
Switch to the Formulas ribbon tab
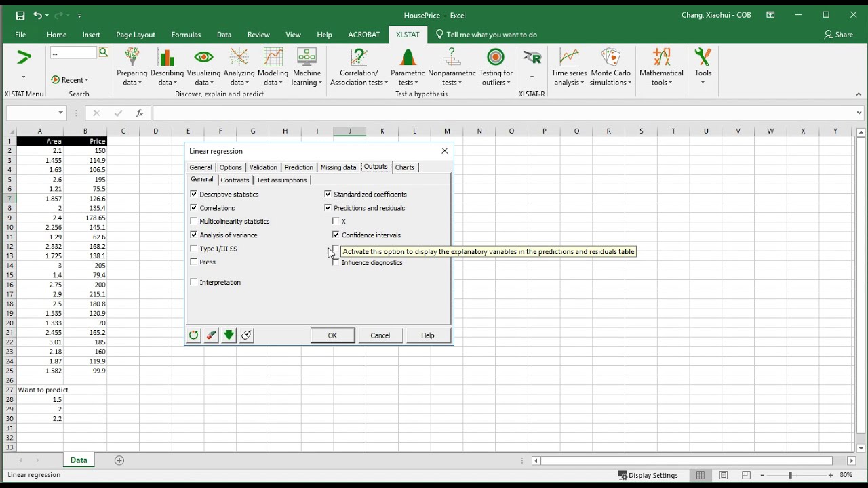point(186,35)
